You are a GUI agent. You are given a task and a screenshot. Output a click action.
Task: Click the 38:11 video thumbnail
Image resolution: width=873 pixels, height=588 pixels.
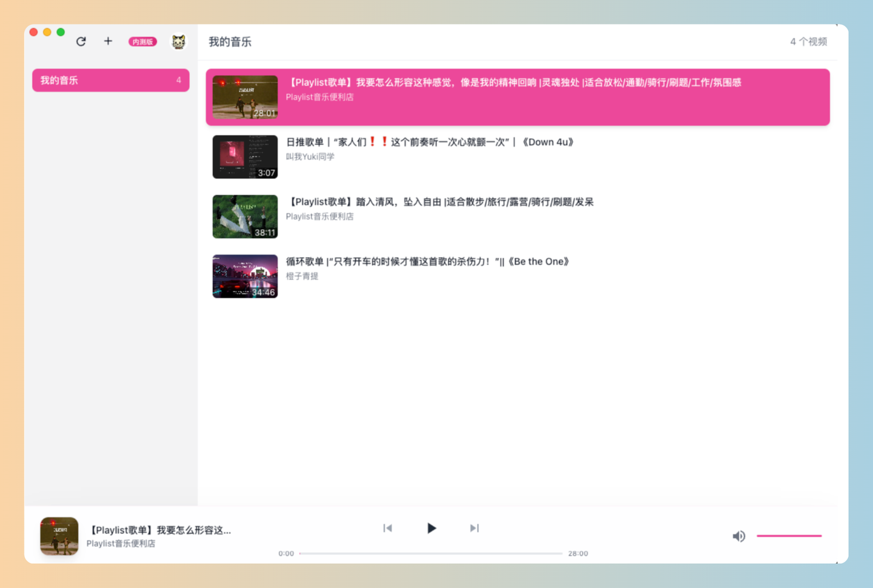tap(245, 216)
